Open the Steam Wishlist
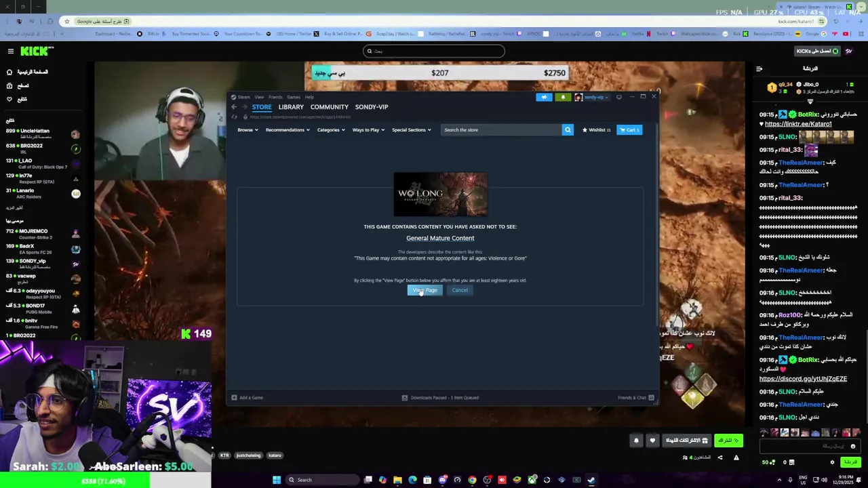Screen dimensions: 868x488 (596, 130)
